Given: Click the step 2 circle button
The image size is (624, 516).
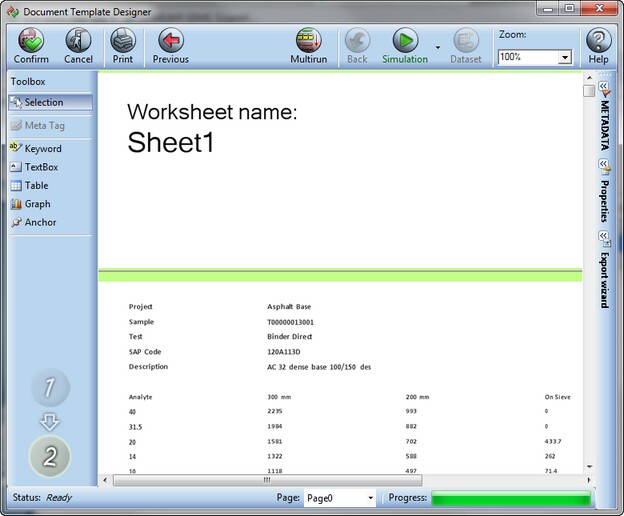Looking at the screenshot, I should tap(50, 456).
